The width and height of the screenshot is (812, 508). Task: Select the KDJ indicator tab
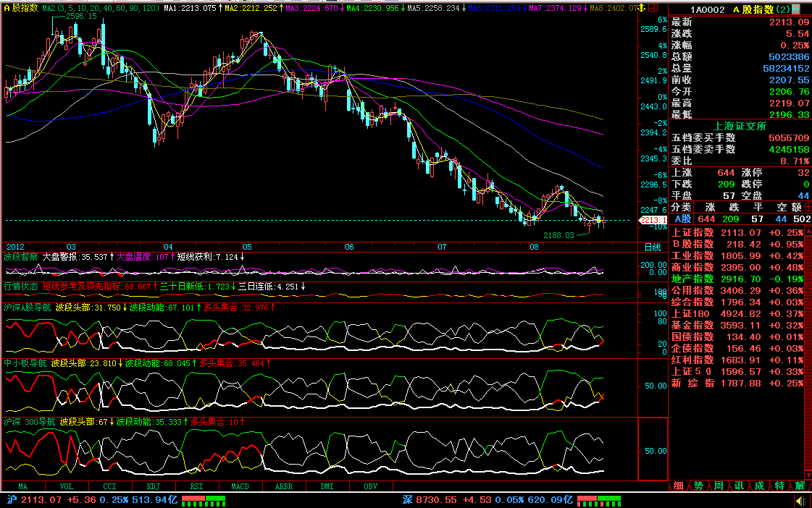coord(154,487)
